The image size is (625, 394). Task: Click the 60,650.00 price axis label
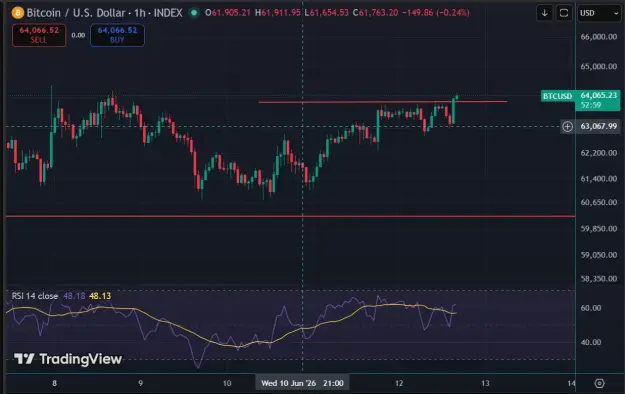pyautogui.click(x=599, y=203)
